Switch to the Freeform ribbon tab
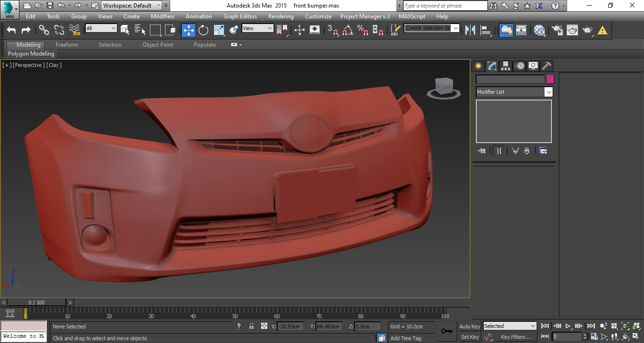The width and height of the screenshot is (644, 343). (x=67, y=45)
